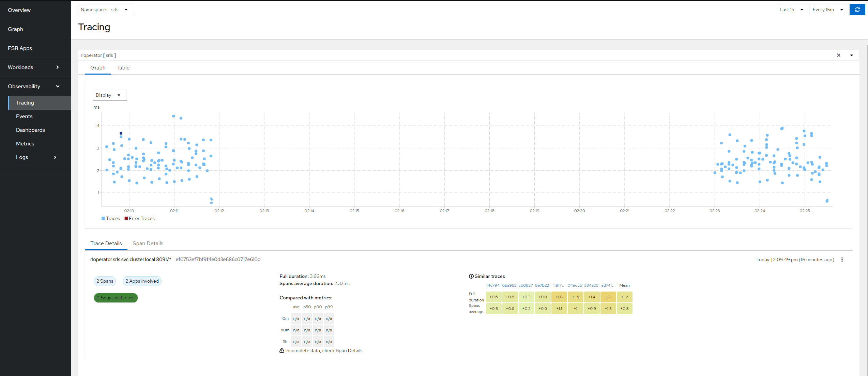This screenshot has width=868, height=376.
Task: Select the dark highlighted trace point
Action: pos(121,133)
